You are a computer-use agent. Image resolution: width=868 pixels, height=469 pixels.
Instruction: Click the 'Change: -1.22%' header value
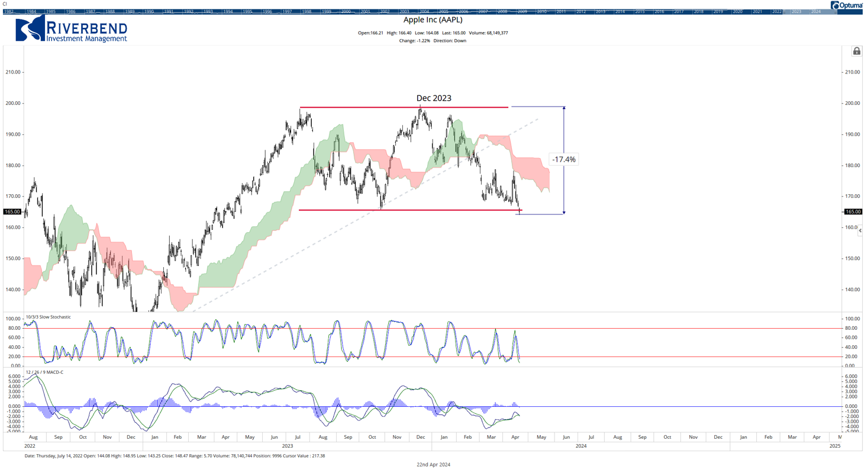[415, 41]
